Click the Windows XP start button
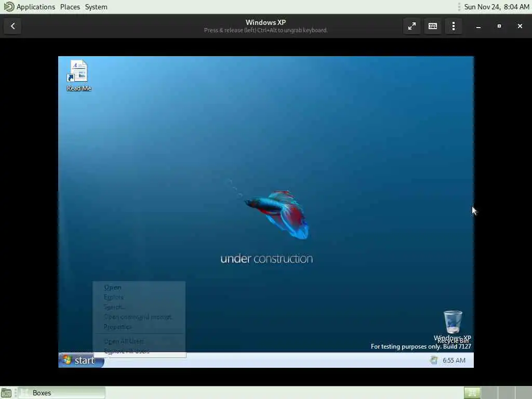 pyautogui.click(x=82, y=360)
